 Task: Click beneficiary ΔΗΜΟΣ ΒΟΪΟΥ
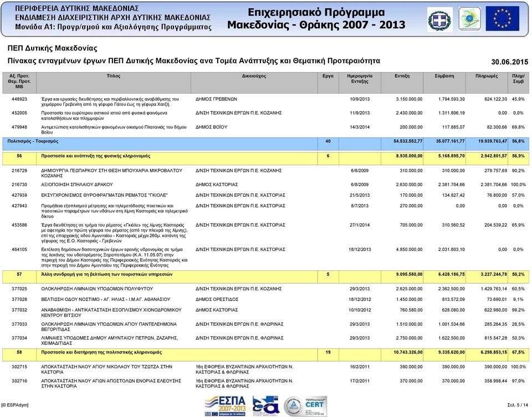click(x=211, y=127)
